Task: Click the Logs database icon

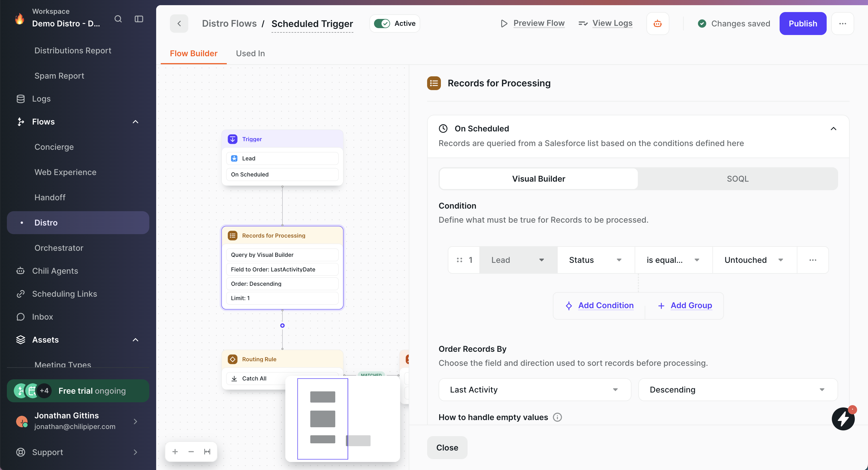Action: [21, 99]
